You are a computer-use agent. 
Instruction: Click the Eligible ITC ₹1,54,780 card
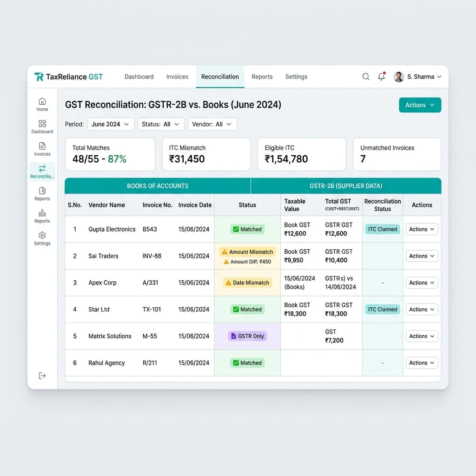click(x=302, y=154)
